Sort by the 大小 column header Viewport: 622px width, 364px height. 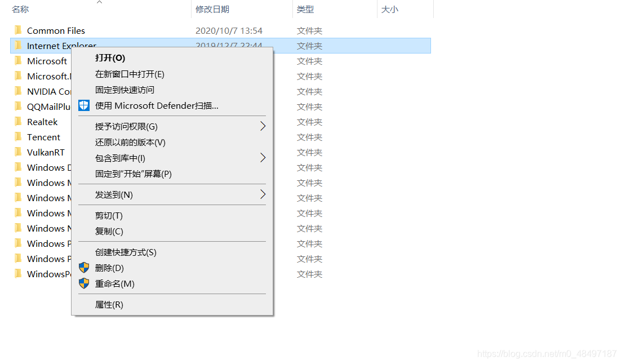pyautogui.click(x=389, y=9)
